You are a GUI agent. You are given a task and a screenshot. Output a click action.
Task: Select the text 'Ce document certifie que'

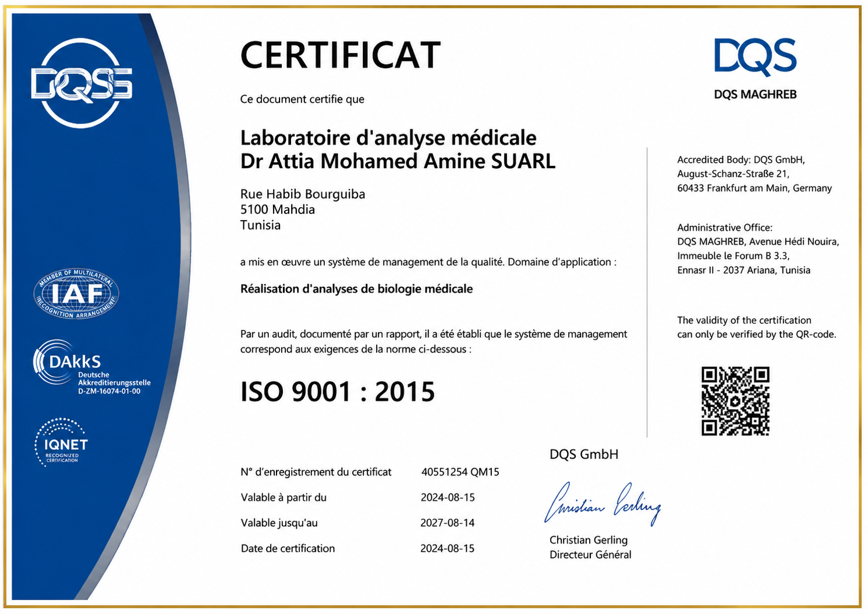click(x=302, y=100)
